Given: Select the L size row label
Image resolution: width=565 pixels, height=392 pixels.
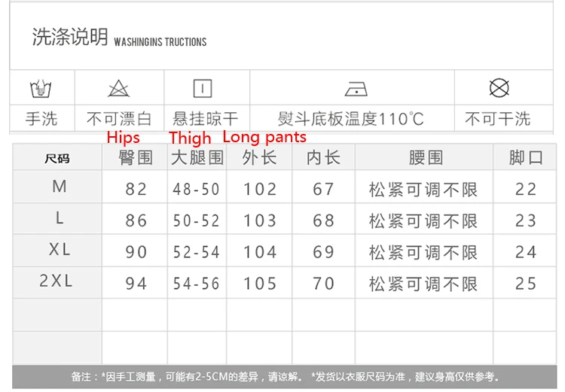Looking at the screenshot, I should click(60, 218).
